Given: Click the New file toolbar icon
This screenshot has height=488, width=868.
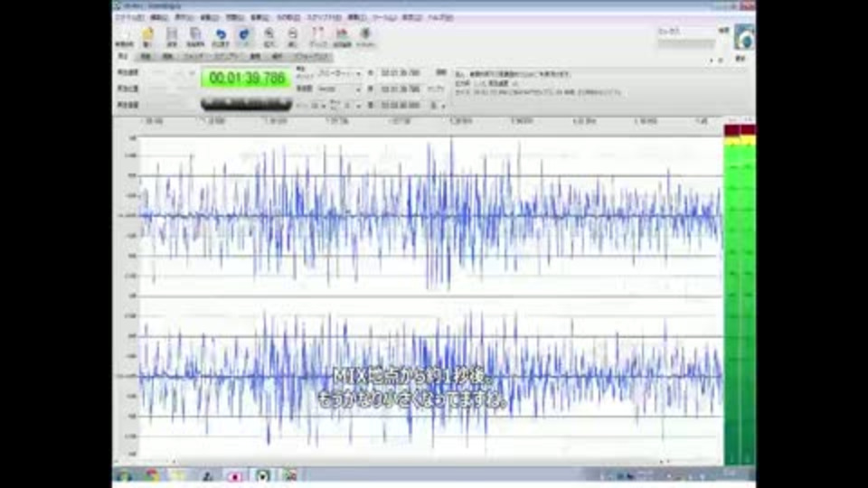Looking at the screenshot, I should point(124,36).
